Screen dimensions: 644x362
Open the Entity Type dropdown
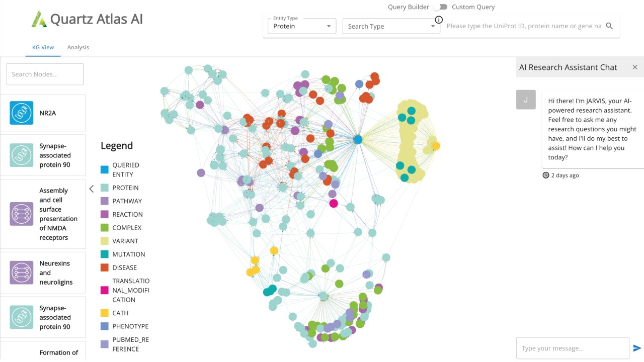301,26
